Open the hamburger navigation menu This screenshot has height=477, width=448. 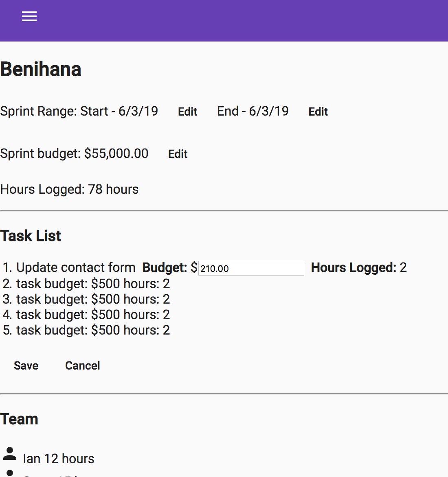pyautogui.click(x=29, y=16)
